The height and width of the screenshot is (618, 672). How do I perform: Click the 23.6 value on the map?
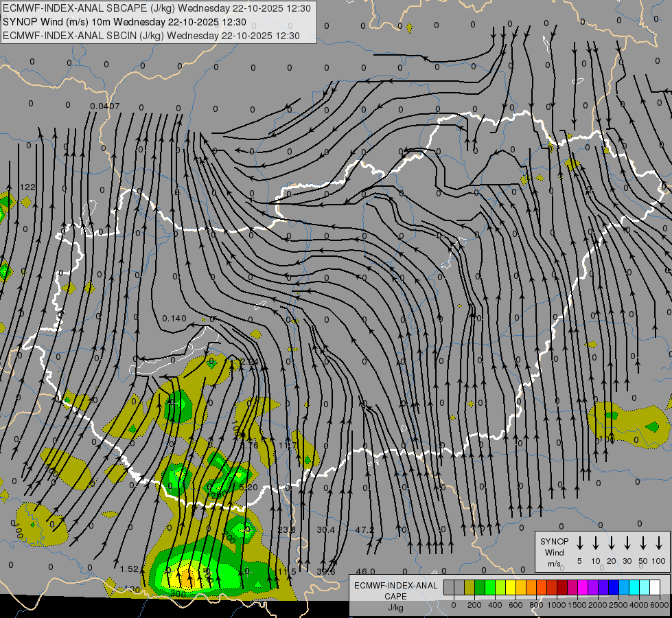(x=286, y=529)
